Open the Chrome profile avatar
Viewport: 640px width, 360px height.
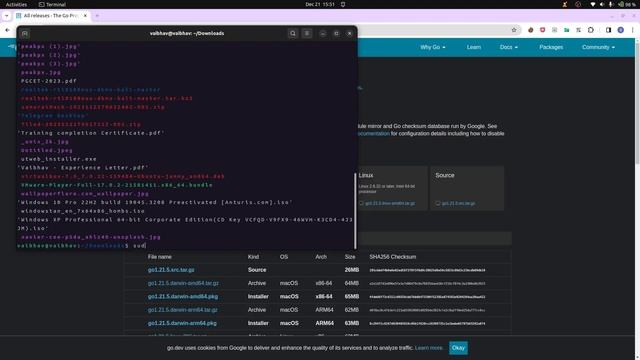point(620,30)
